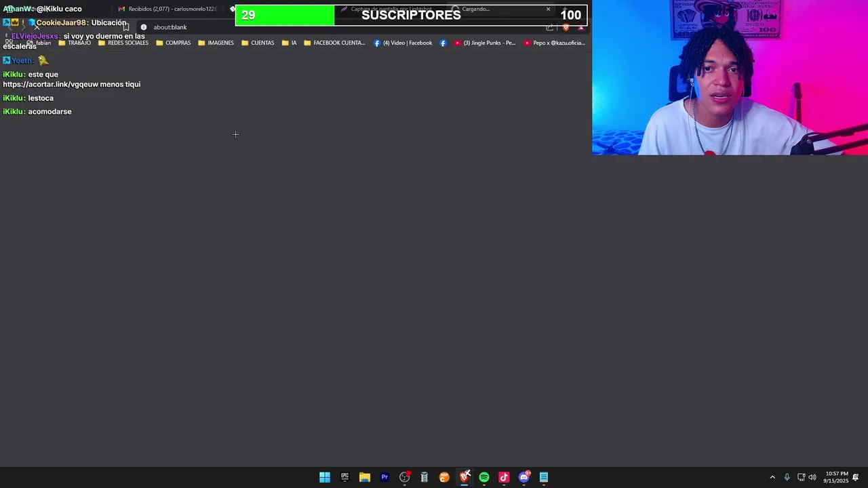Viewport: 868px width, 488px height.
Task: Click the unlabeled Facebook icon bookmark
Action: coord(443,43)
